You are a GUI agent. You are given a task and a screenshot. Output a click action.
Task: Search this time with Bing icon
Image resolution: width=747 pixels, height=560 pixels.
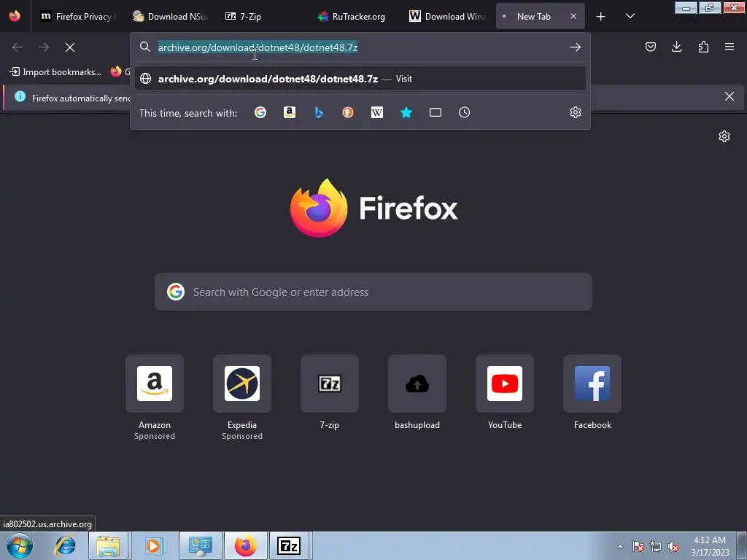319,112
